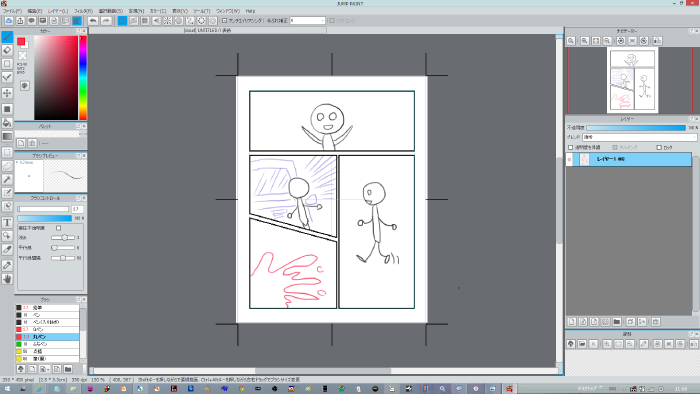Open 選択範囲(S) menu
The image size is (700, 394).
point(111,11)
